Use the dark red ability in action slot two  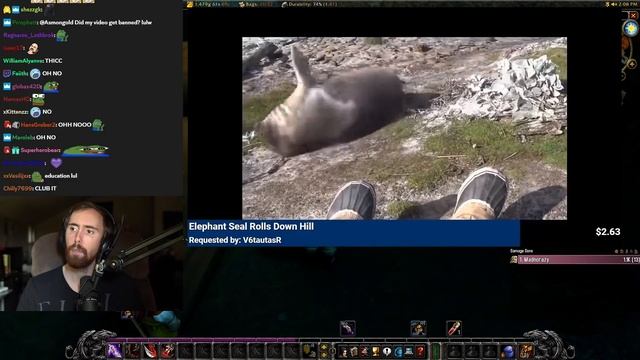tap(133, 351)
